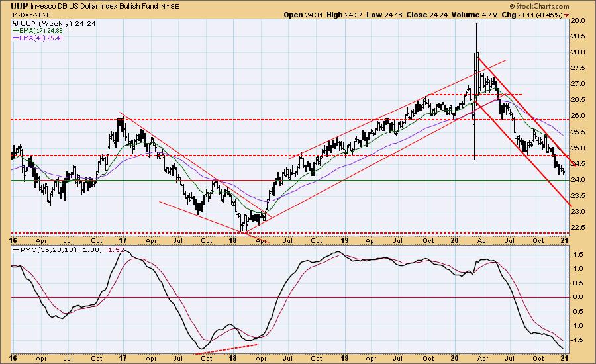Screen dimensions: 596x364
Task: Click the bold UUP ticker title
Action: pyautogui.click(x=19, y=6)
